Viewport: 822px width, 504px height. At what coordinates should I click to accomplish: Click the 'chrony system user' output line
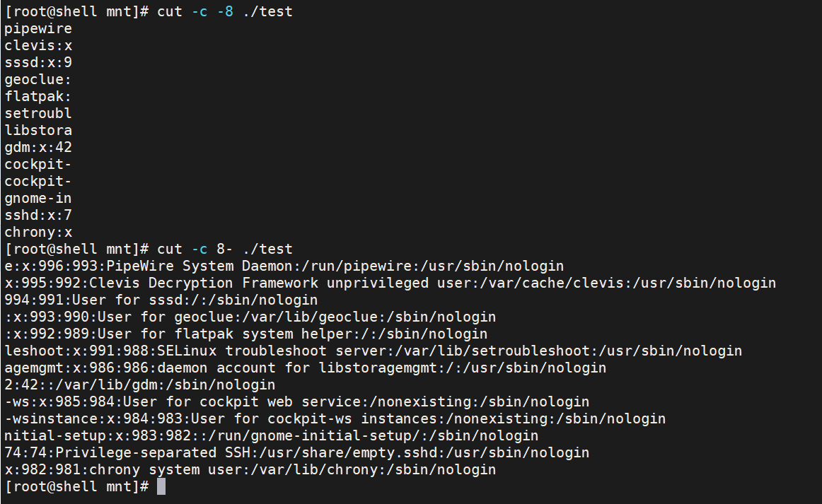(250, 469)
